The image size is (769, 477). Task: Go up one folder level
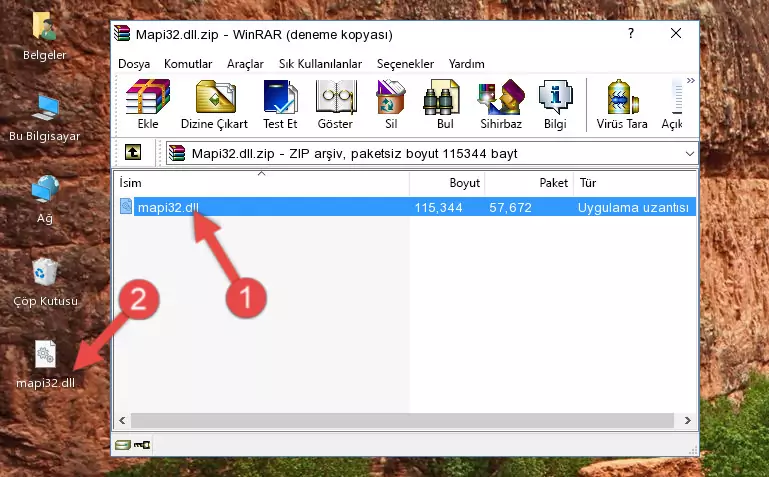pos(133,152)
